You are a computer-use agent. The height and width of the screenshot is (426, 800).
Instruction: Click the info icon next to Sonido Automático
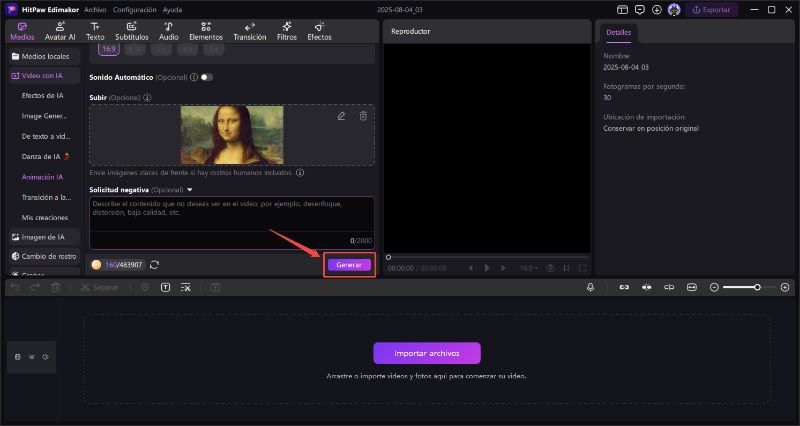tap(194, 78)
